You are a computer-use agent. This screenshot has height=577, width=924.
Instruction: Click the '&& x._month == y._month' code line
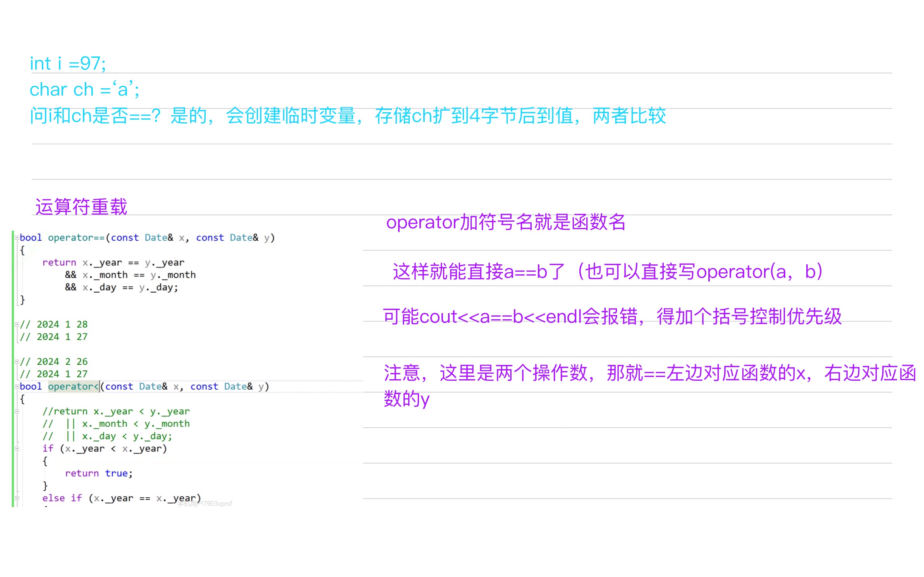click(x=130, y=275)
